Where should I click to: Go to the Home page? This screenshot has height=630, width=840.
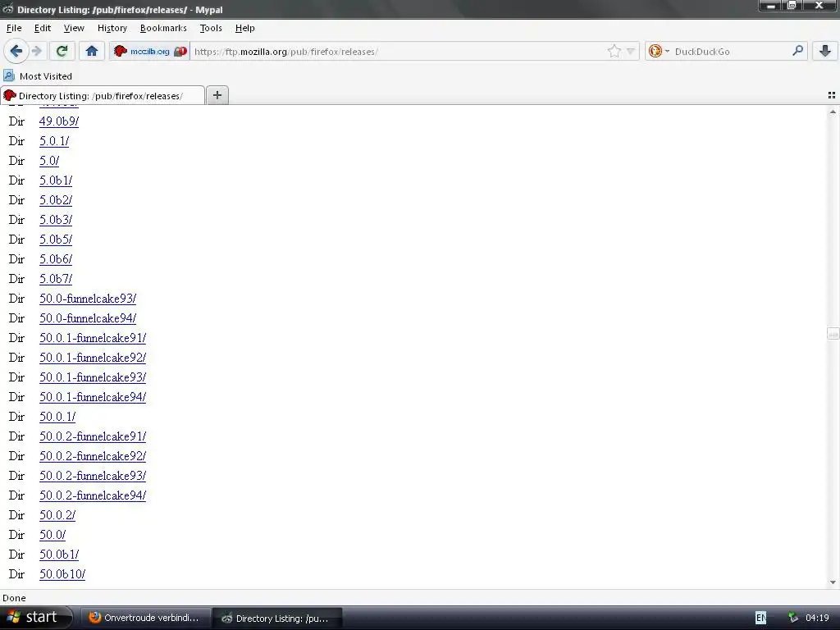pyautogui.click(x=92, y=51)
